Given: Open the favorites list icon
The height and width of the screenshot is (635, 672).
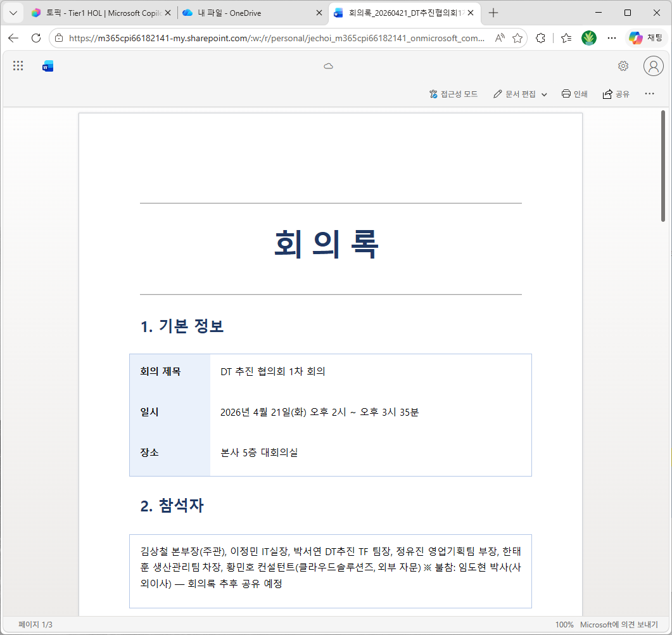Looking at the screenshot, I should coord(566,38).
